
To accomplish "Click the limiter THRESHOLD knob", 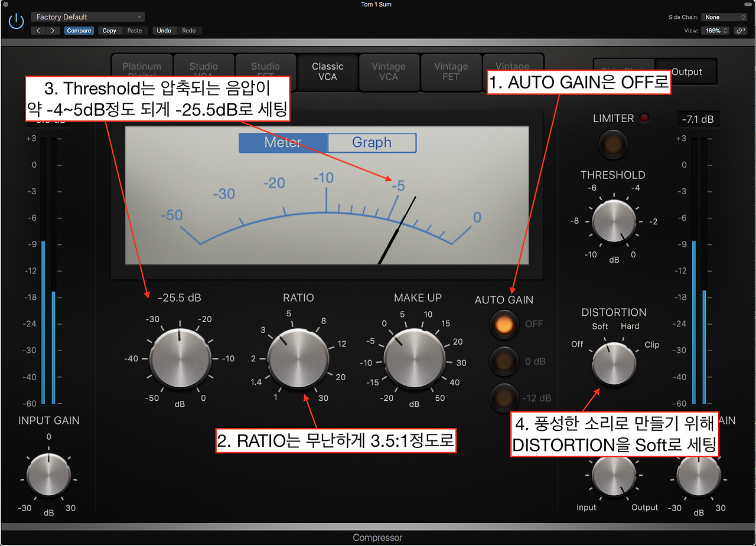I will 614,221.
